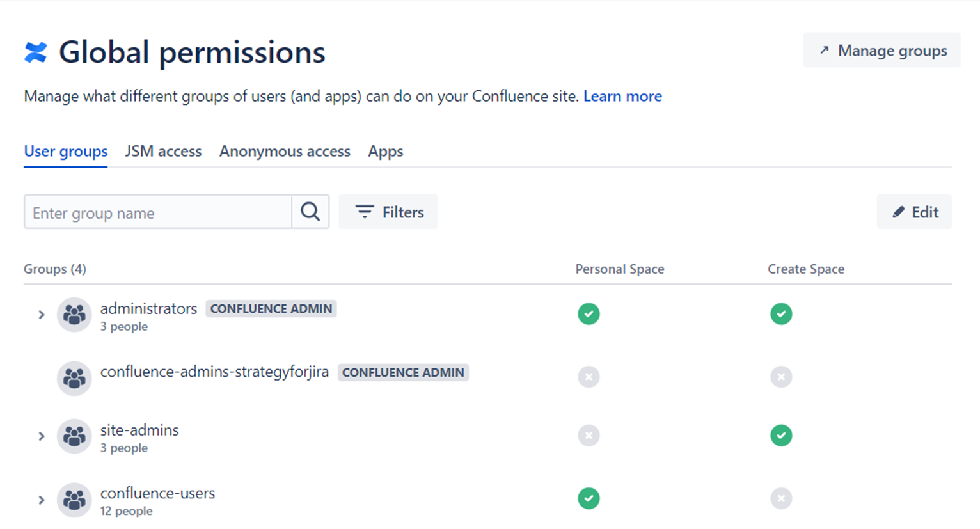The image size is (980, 529).
Task: Toggle site-admins Create Space permission checkmark
Action: (x=781, y=436)
